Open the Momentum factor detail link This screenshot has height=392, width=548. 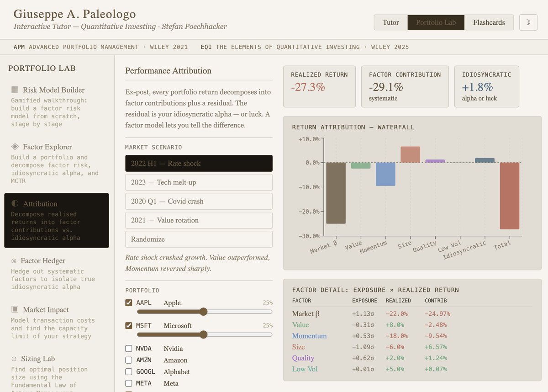click(309, 336)
